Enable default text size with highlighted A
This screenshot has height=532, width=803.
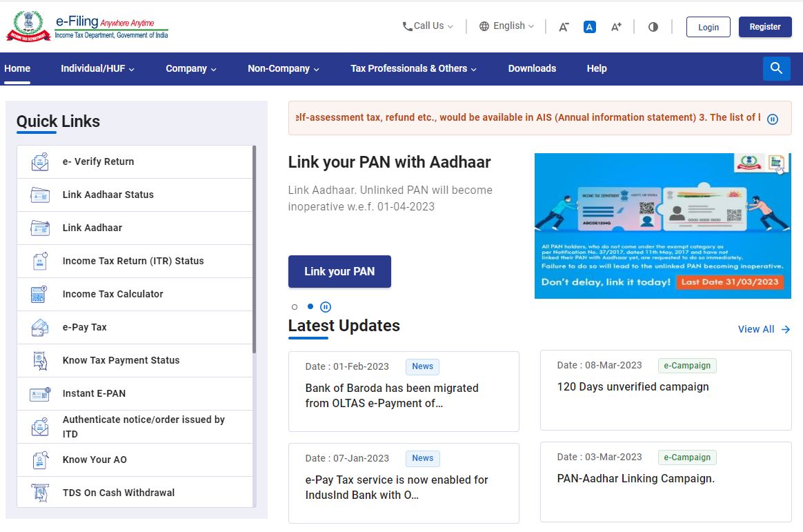(x=589, y=26)
